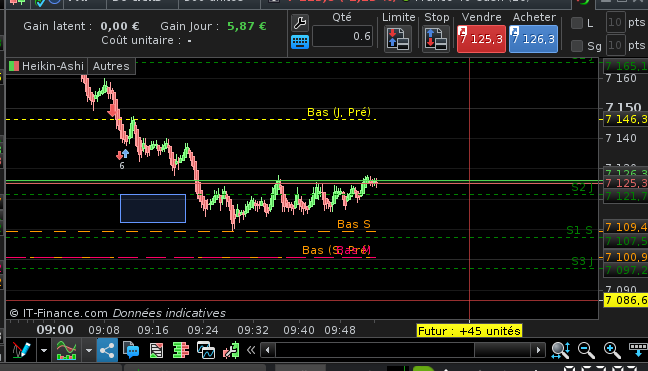Click the Stop order icon button
Viewport: 648px width, 371px height.
[436, 39]
